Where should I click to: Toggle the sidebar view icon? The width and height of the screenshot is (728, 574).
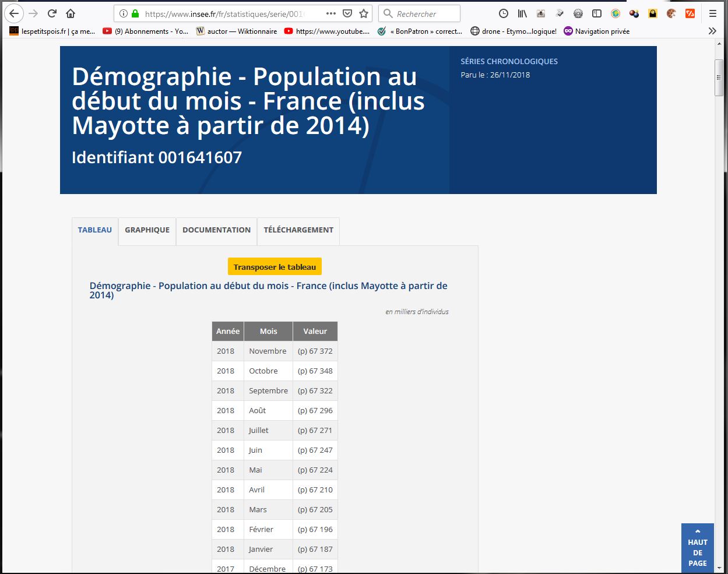pos(597,13)
